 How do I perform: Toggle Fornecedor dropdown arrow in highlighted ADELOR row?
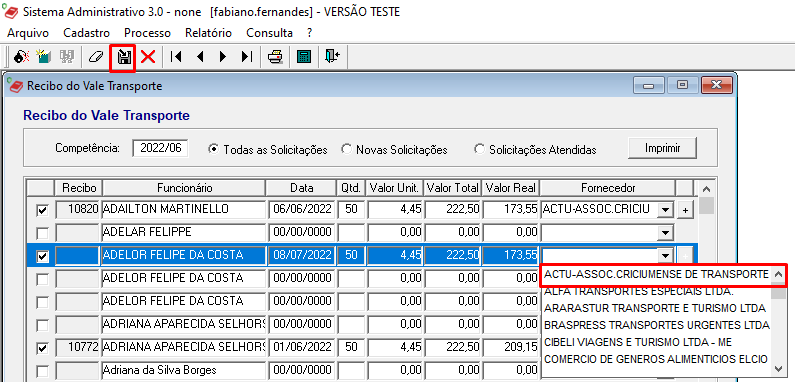tap(665, 256)
